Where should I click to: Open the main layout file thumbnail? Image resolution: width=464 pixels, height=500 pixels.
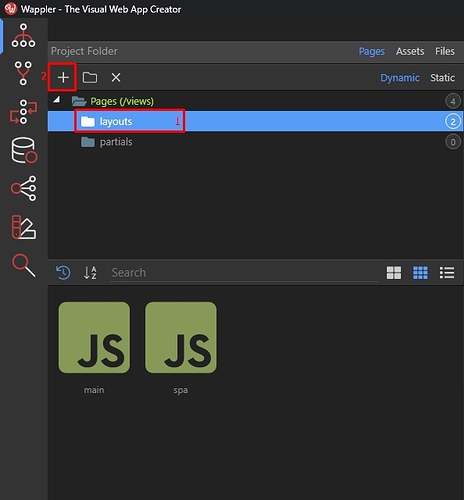[94, 337]
